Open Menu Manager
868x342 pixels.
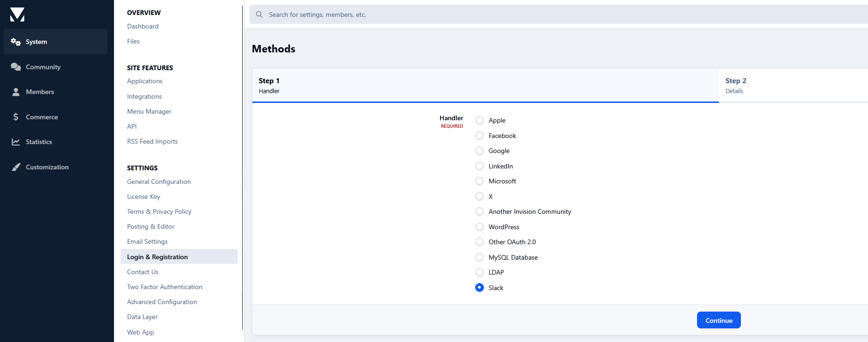[x=149, y=111]
